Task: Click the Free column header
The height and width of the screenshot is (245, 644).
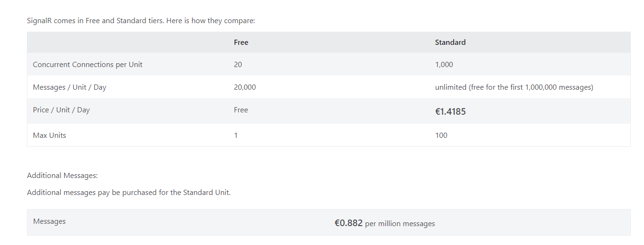Action: [241, 42]
